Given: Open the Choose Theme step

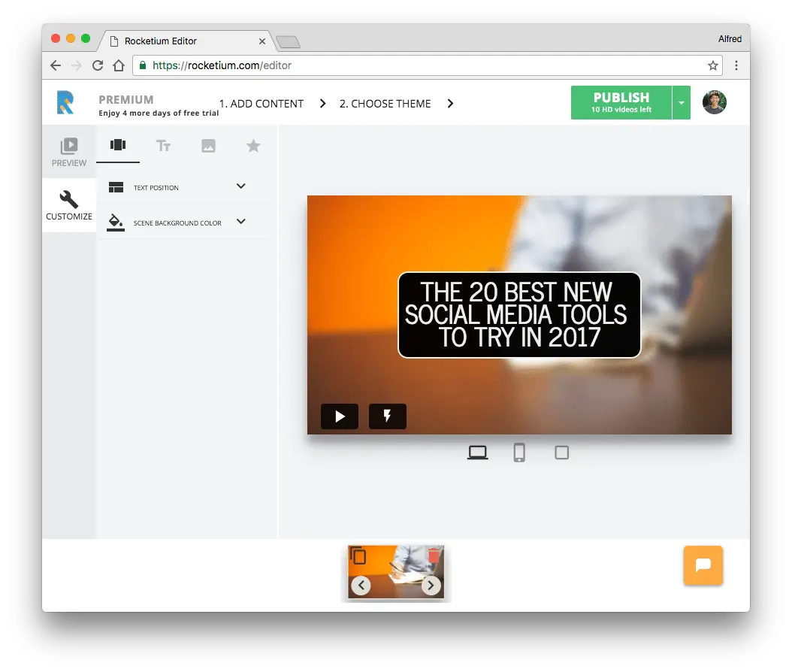Looking at the screenshot, I should click(385, 104).
